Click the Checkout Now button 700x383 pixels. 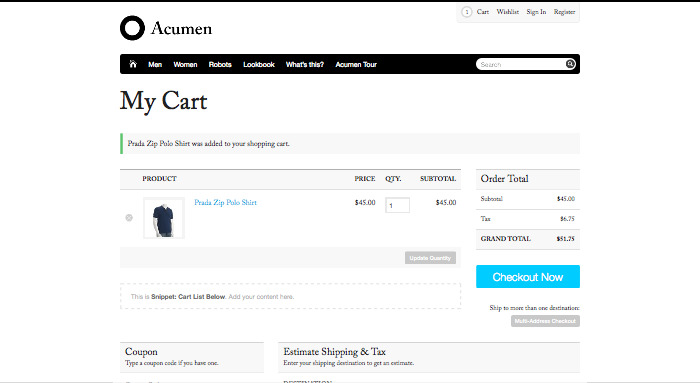coord(528,277)
